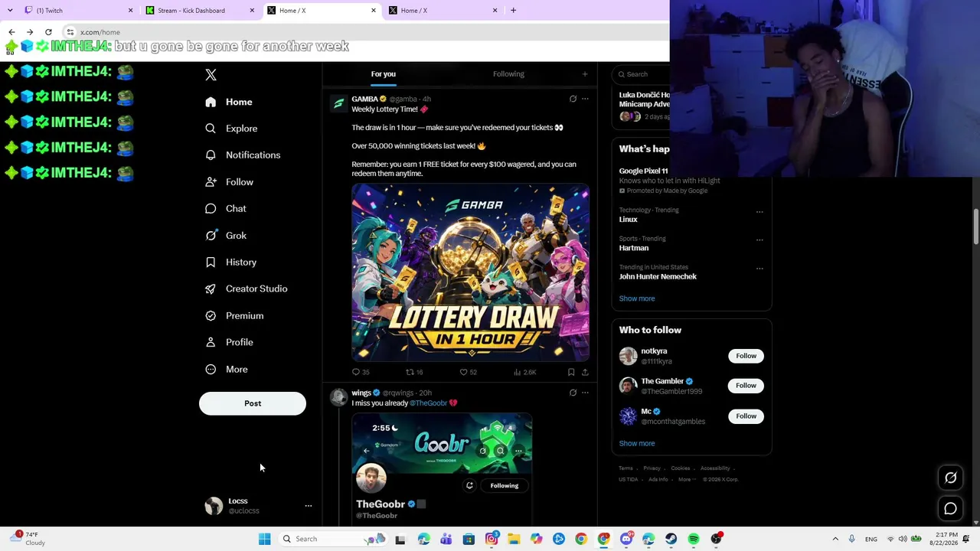This screenshot has width=980, height=551.
Task: Open floating messages button at bottom right
Action: [950, 508]
